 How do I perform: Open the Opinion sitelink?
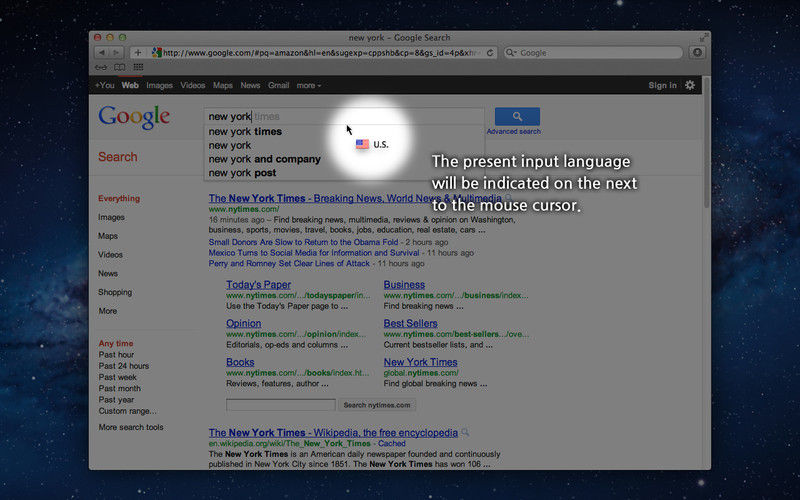[243, 323]
